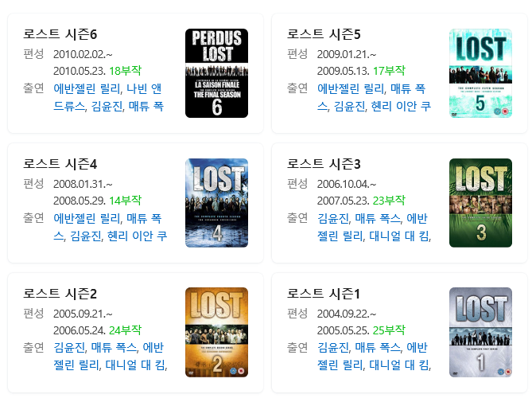Open 김윤진 cast link in Season 2 card
532x402 pixels.
(69, 348)
